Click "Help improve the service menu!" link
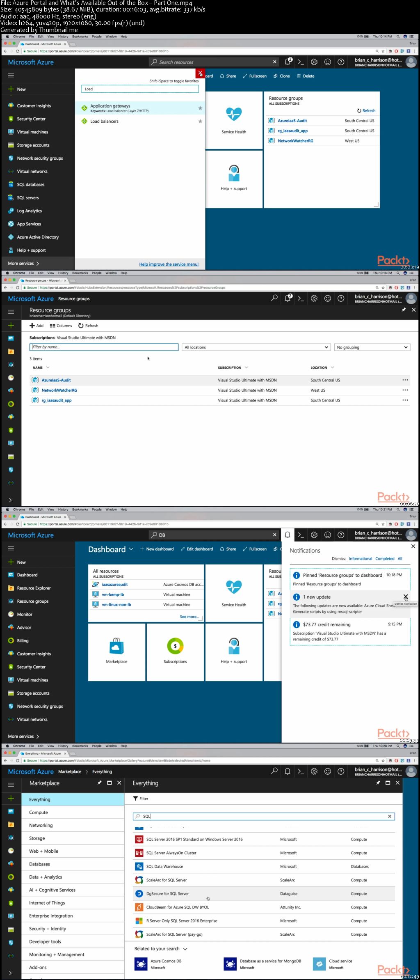 pos(169,264)
